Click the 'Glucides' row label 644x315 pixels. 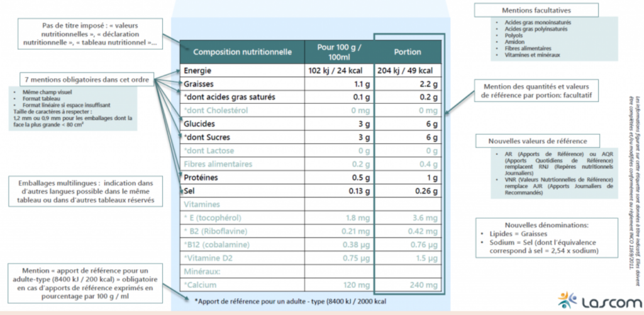(197, 124)
